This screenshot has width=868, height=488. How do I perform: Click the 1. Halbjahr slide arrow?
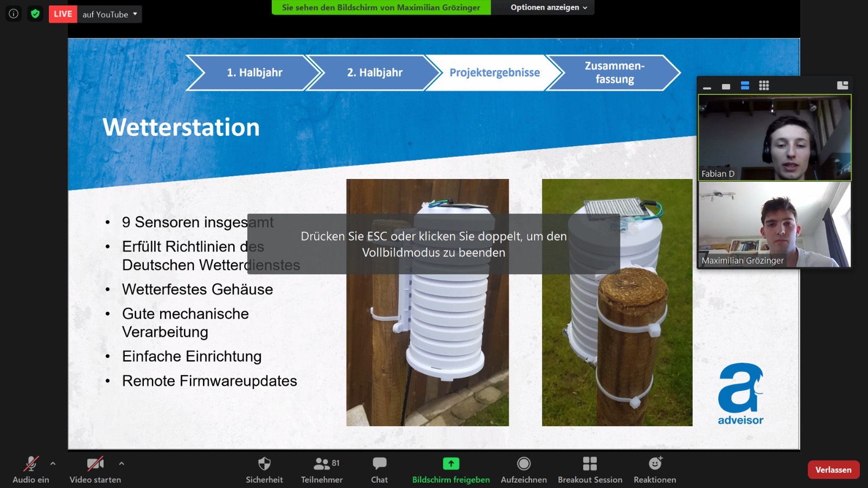coord(254,73)
